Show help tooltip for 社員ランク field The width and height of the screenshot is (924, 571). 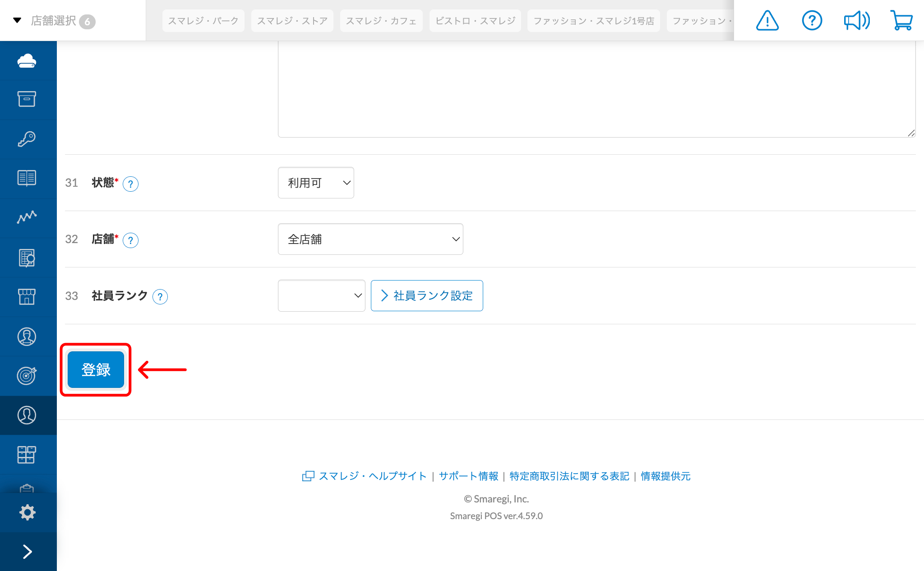pyautogui.click(x=160, y=297)
